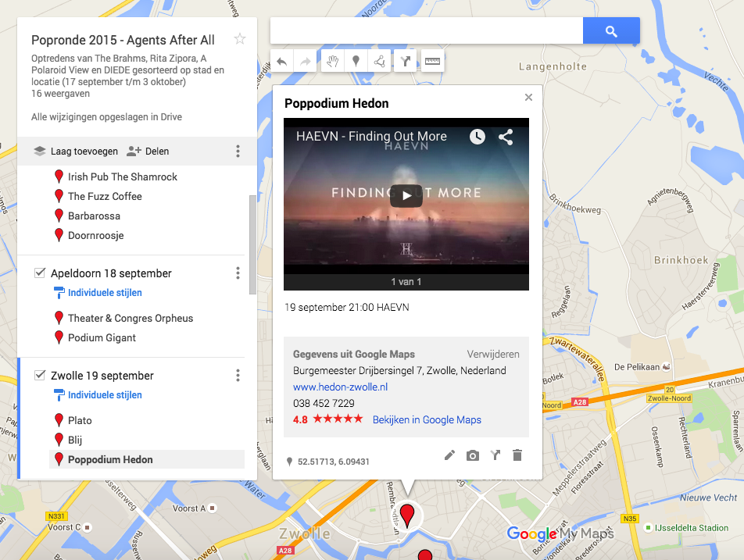Screen dimensions: 744x560
Task: Click the Delen add-person icon
Action: tap(134, 152)
